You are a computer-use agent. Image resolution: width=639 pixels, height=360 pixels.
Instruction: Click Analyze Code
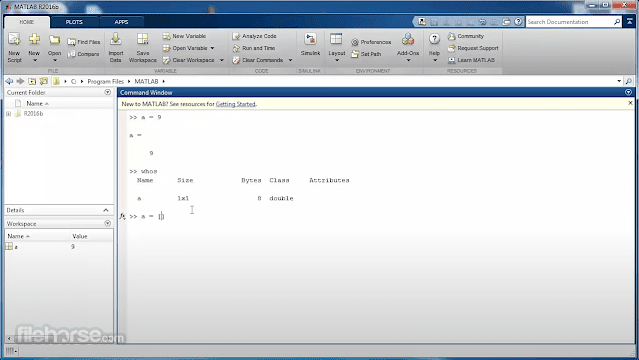click(x=254, y=36)
